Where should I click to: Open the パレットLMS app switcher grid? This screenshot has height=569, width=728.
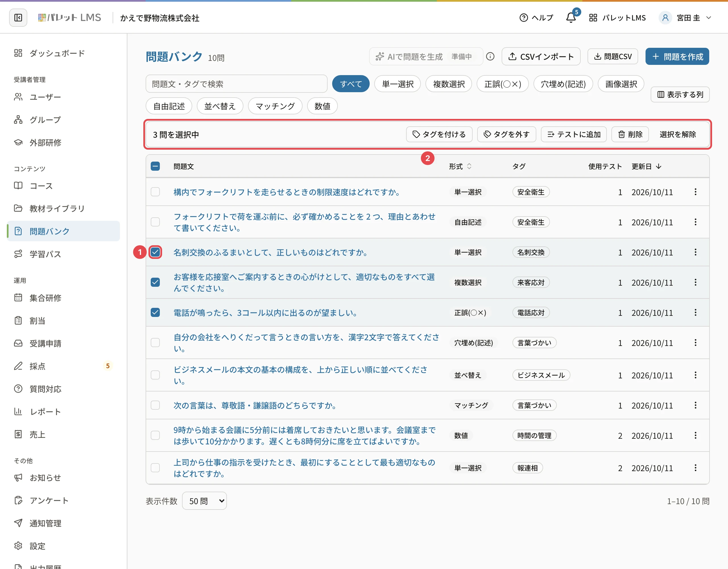point(617,18)
